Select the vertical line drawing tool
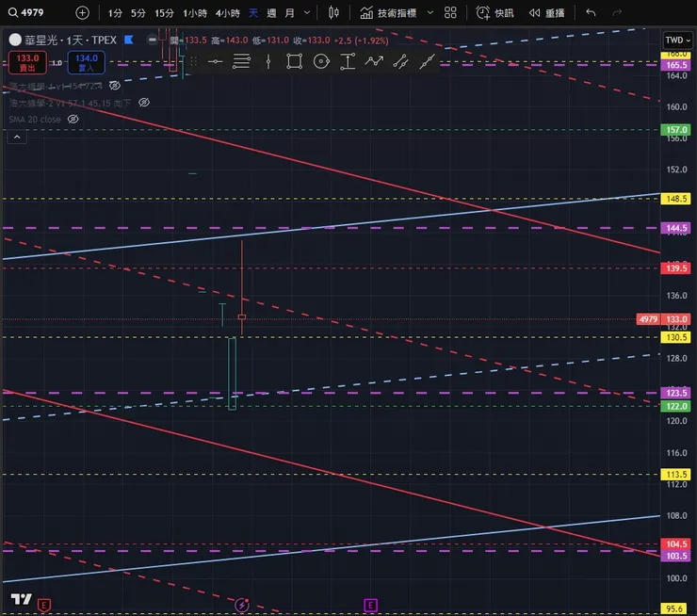Image resolution: width=697 pixels, height=616 pixels. point(268,62)
